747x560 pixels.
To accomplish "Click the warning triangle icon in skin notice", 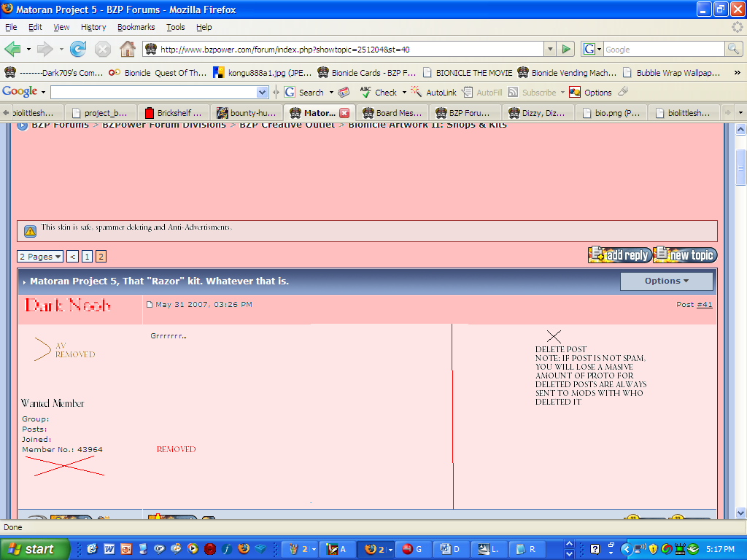I will pyautogui.click(x=30, y=231).
